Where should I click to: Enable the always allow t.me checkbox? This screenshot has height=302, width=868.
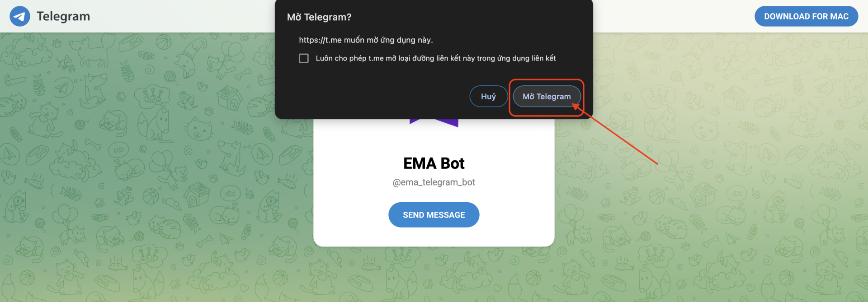coord(304,58)
